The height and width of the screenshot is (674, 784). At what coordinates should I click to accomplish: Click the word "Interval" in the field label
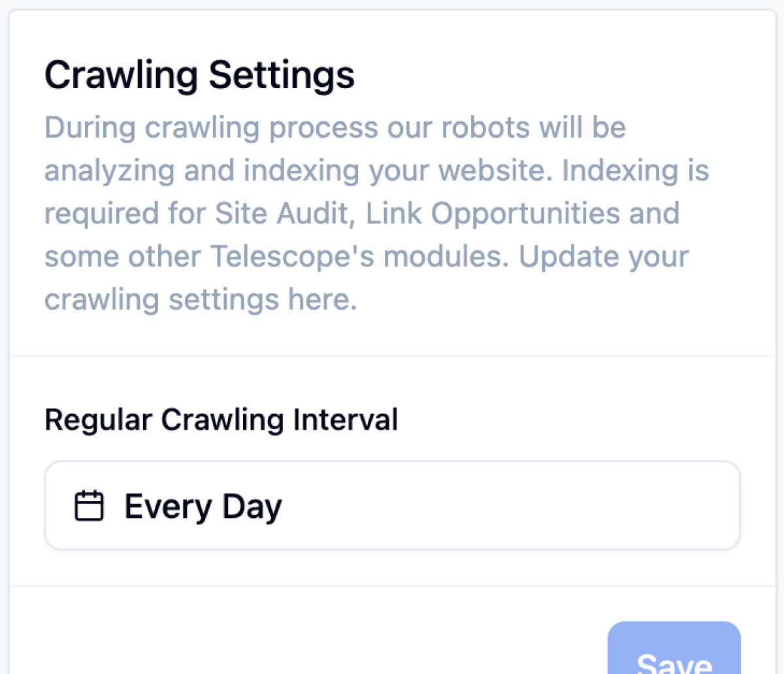click(x=345, y=419)
